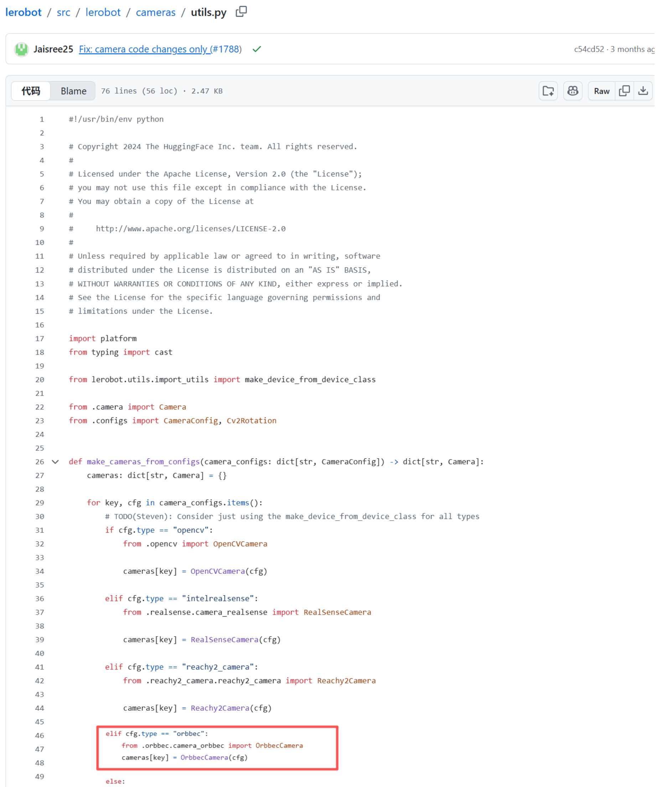Screen dimensions: 672x787
Task: Open the Raw file view
Action: (x=601, y=91)
